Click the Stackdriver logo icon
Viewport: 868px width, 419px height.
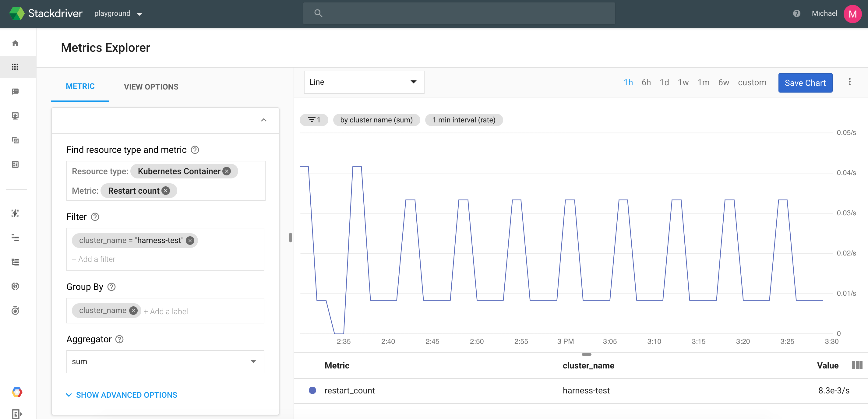click(17, 13)
